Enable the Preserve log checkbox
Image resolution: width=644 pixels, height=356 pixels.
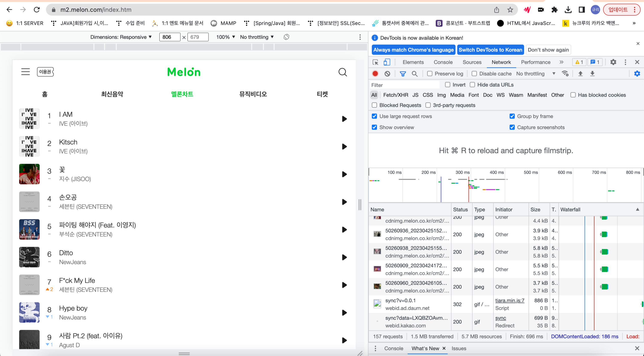tap(430, 73)
